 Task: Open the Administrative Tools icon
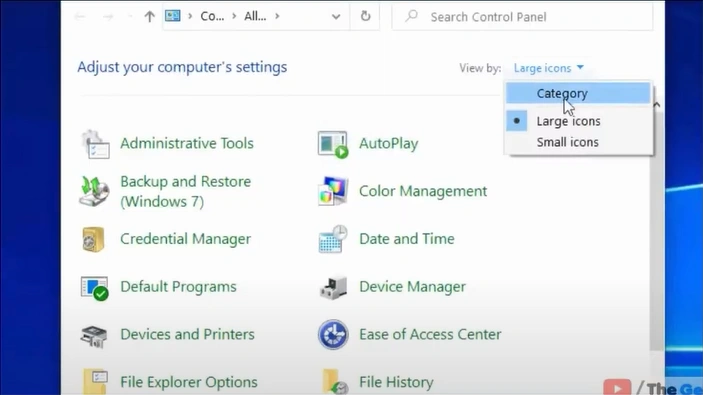click(x=95, y=144)
